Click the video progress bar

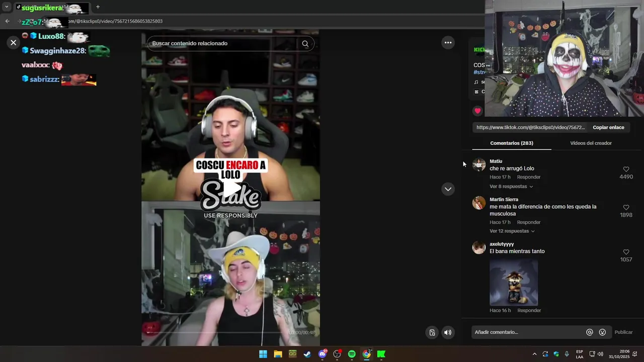[216, 332]
